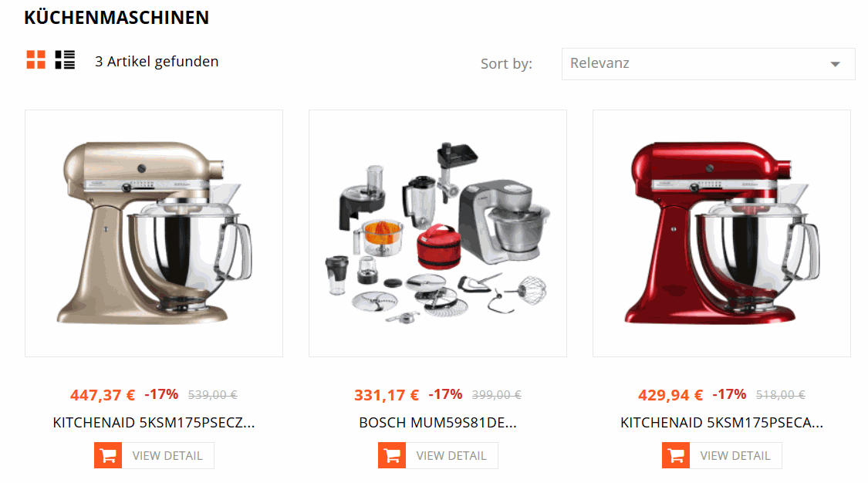Image resolution: width=868 pixels, height=483 pixels.
Task: Open red KitchenAid mixer product image
Action: [722, 233]
